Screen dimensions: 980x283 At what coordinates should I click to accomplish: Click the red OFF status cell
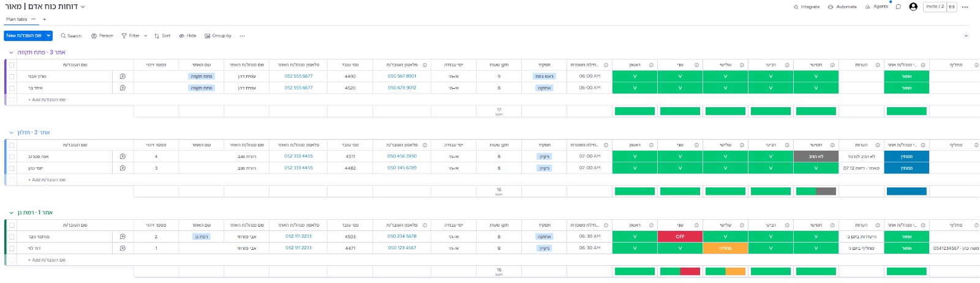680,236
